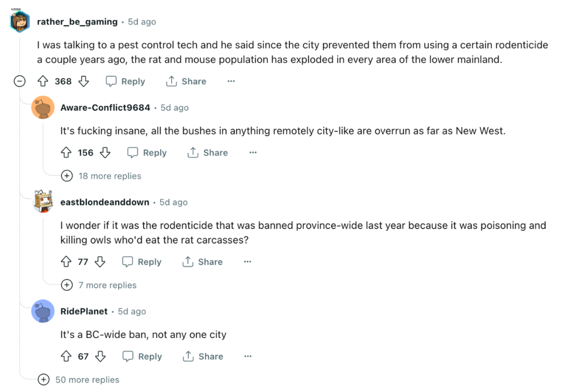562x392 pixels.
Task: Share eastblondeanddown's comment
Action: [202, 261]
